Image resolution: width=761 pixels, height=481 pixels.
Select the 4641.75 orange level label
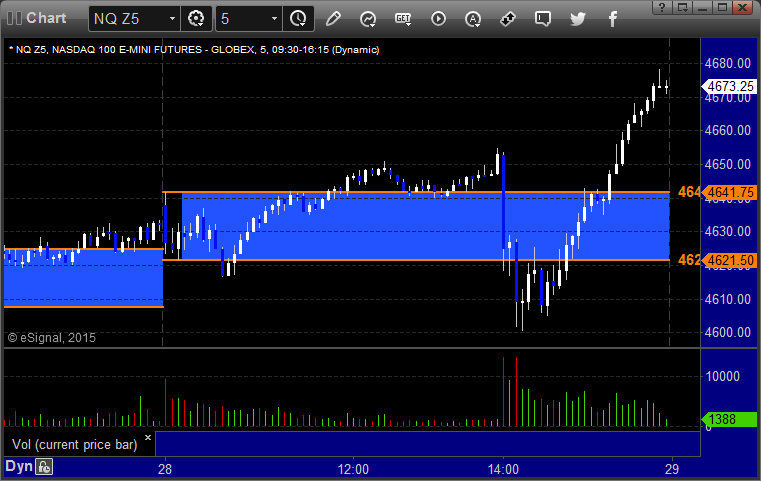730,192
